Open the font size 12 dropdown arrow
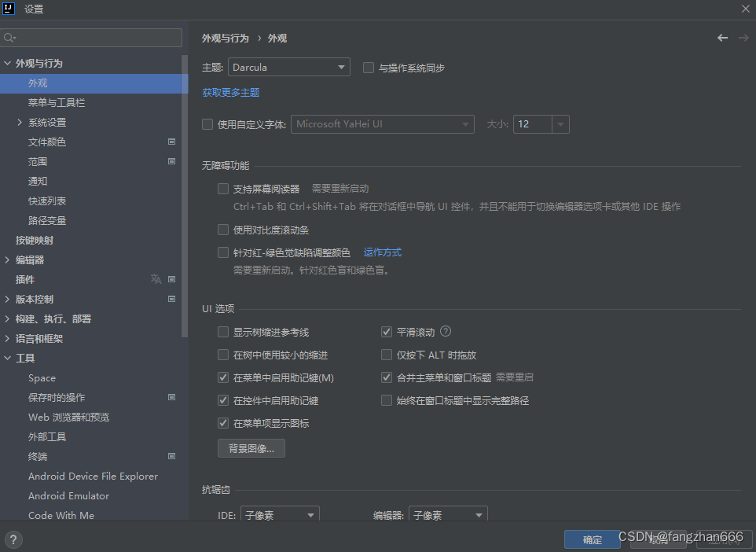The image size is (756, 552). point(560,124)
